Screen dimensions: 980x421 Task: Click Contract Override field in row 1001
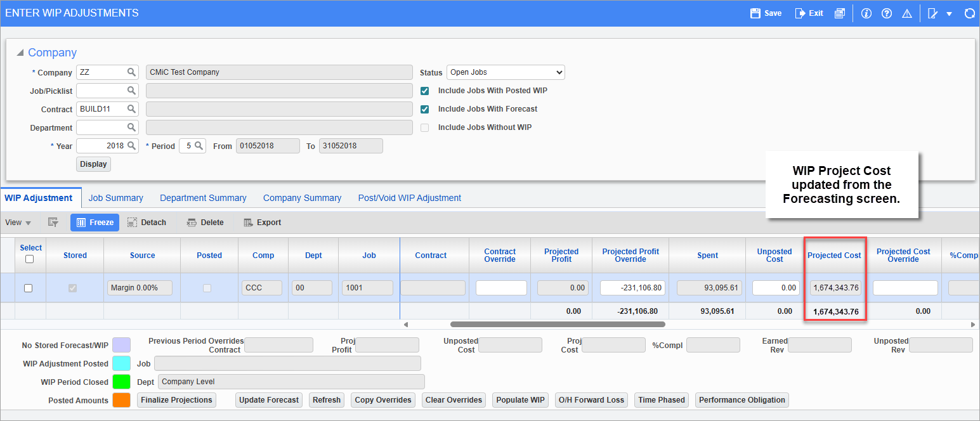[501, 288]
